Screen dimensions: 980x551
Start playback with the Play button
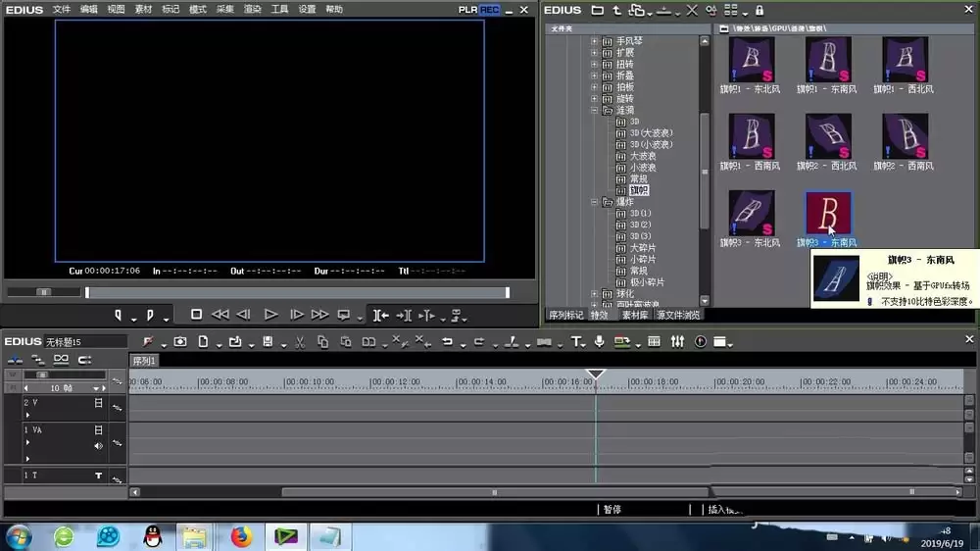[270, 315]
